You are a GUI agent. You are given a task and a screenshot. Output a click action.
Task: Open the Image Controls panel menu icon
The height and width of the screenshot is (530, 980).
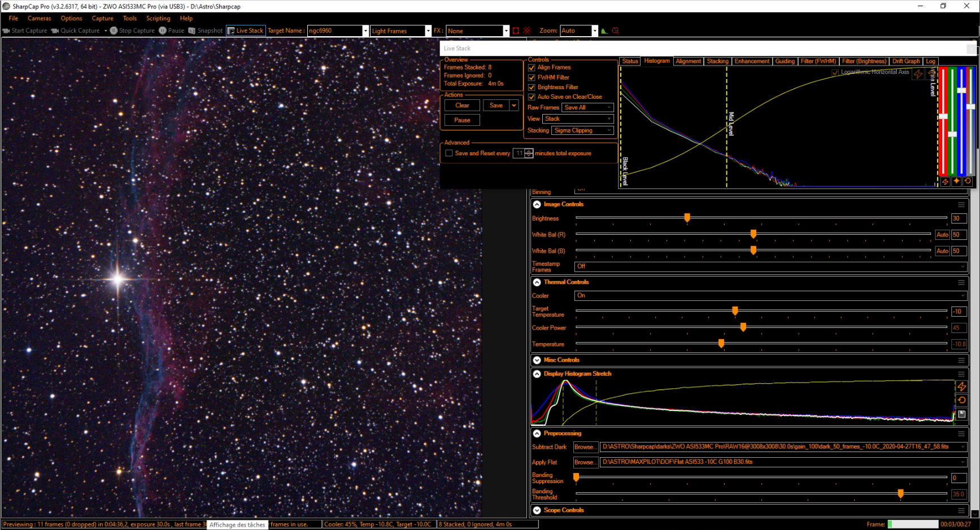(961, 204)
